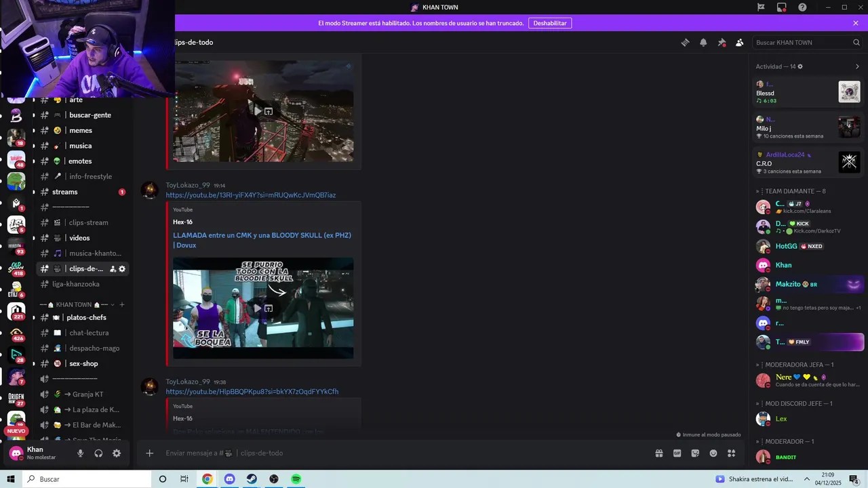Viewport: 868px width, 488px height.
Task: Collapse the MODERADORA JEFA member group
Action: point(795,365)
